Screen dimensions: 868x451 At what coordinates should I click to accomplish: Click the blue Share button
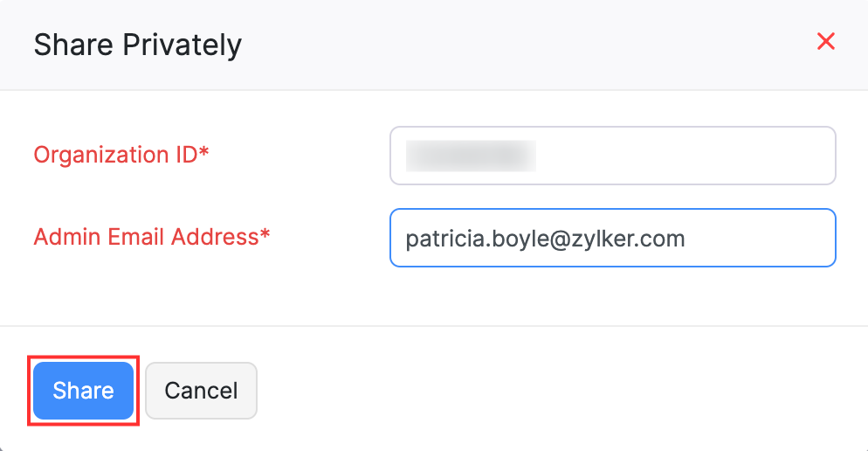click(x=83, y=391)
